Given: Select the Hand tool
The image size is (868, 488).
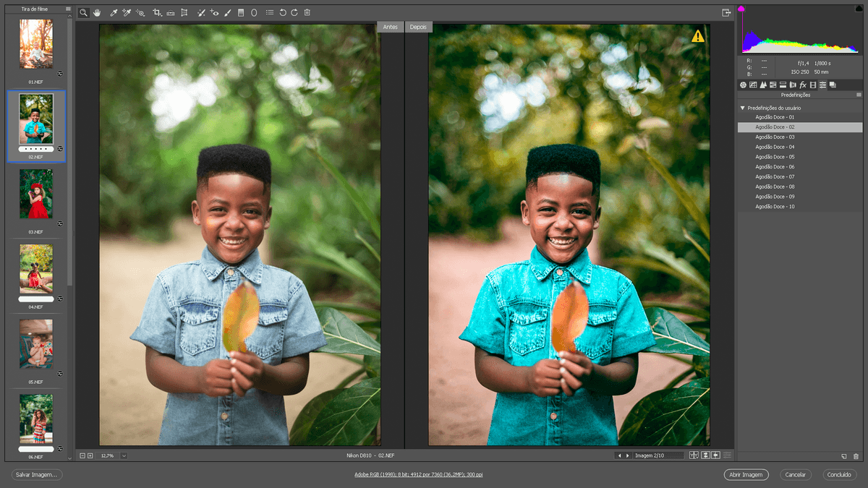Looking at the screenshot, I should (x=97, y=13).
